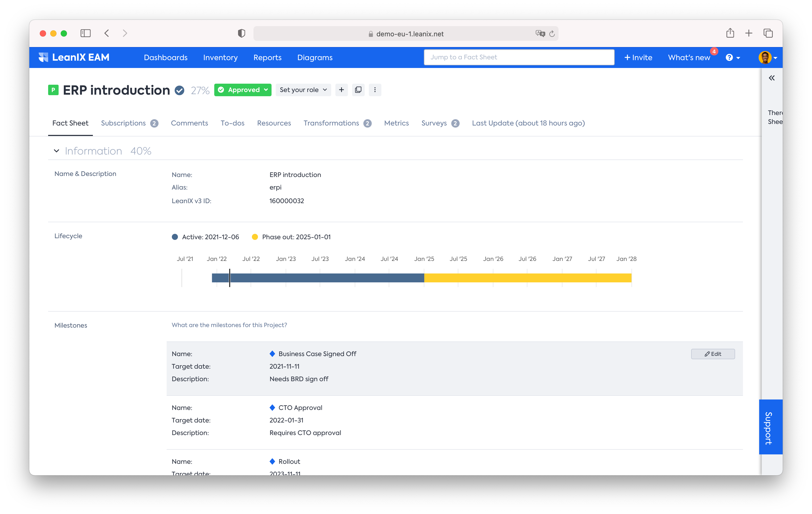Switch to the Comments tab

[x=189, y=123]
